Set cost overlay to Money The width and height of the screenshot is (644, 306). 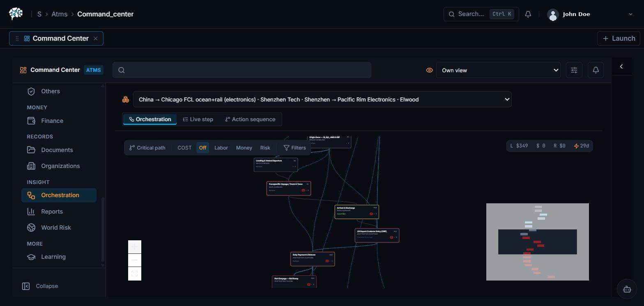[x=244, y=147]
